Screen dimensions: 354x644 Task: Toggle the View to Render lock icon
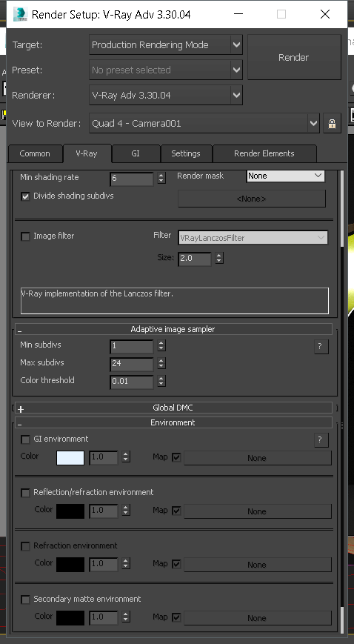coord(332,123)
